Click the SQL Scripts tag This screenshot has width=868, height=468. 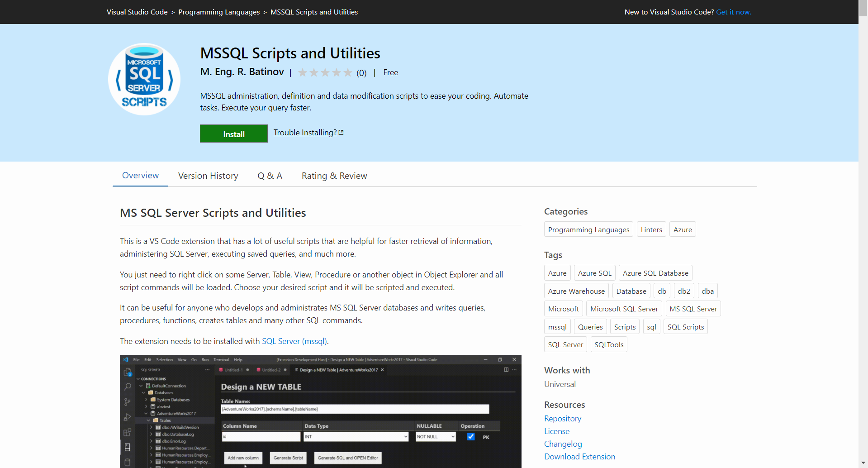[685, 327]
